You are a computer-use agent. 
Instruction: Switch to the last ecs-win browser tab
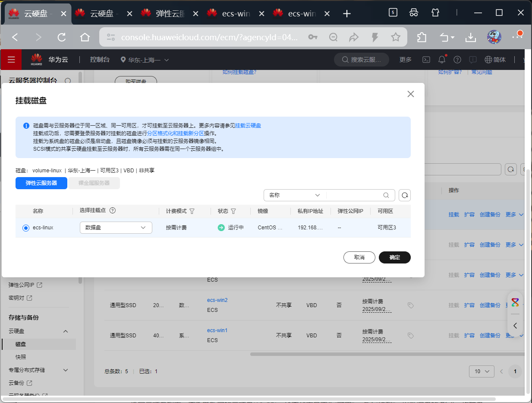tap(302, 13)
